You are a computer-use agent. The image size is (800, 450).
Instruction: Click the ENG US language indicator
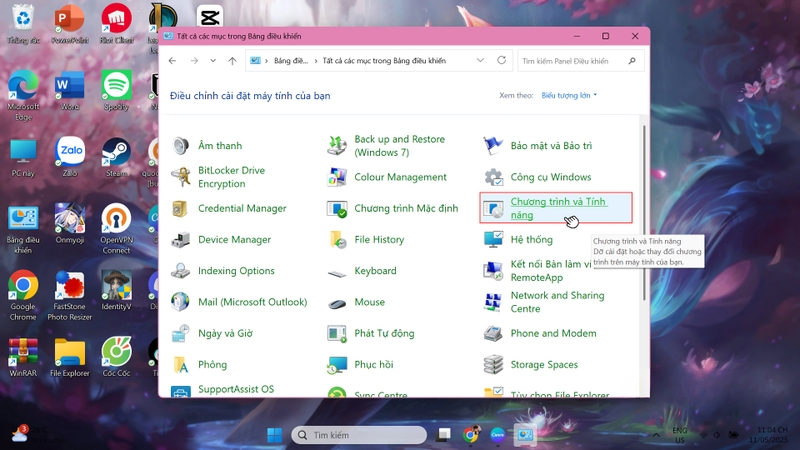pyautogui.click(x=680, y=435)
